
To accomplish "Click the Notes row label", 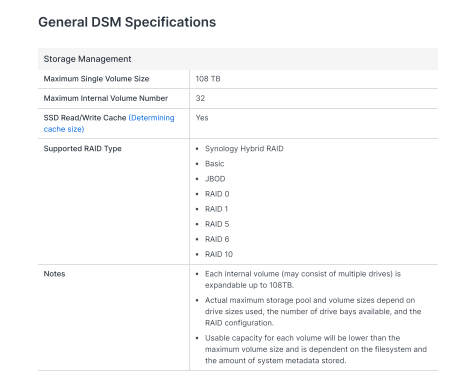I will [x=54, y=274].
